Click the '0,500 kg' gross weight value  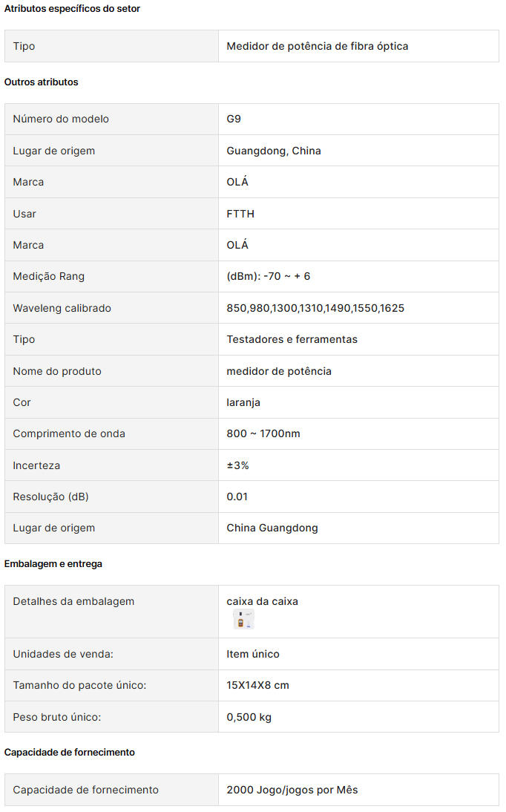(249, 717)
